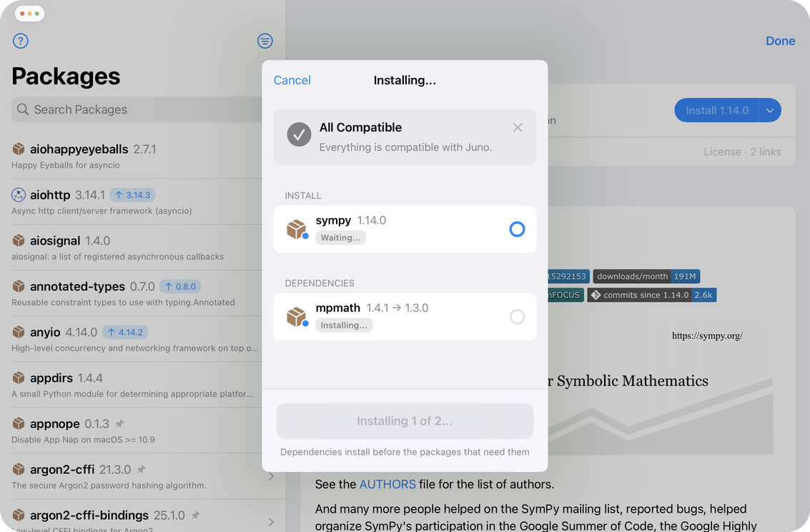
Task: Click the mpmath Installing... status label
Action: pyautogui.click(x=344, y=325)
